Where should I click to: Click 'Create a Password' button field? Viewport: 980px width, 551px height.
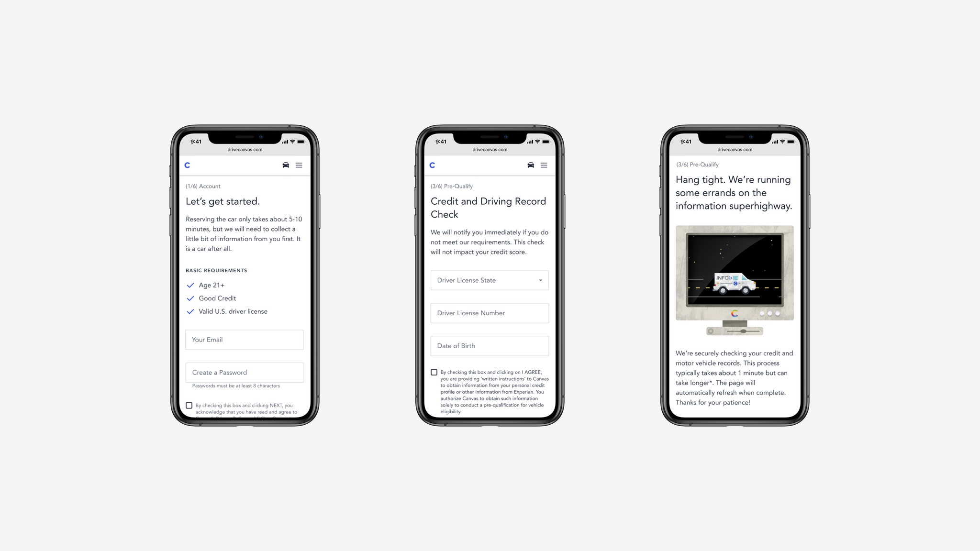point(245,372)
